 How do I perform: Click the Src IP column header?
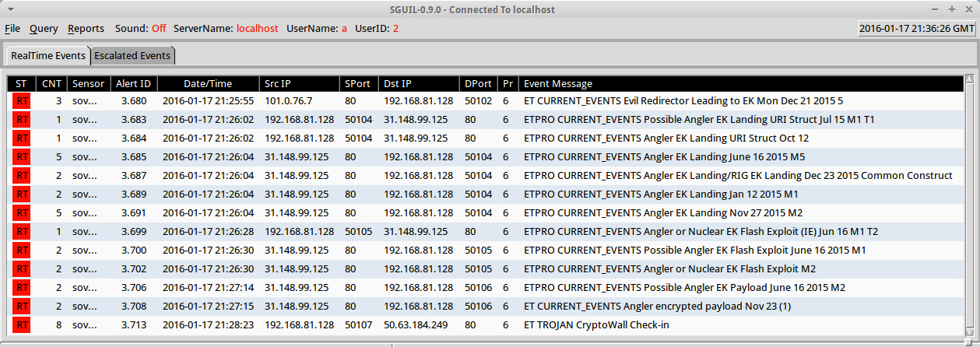[x=300, y=83]
